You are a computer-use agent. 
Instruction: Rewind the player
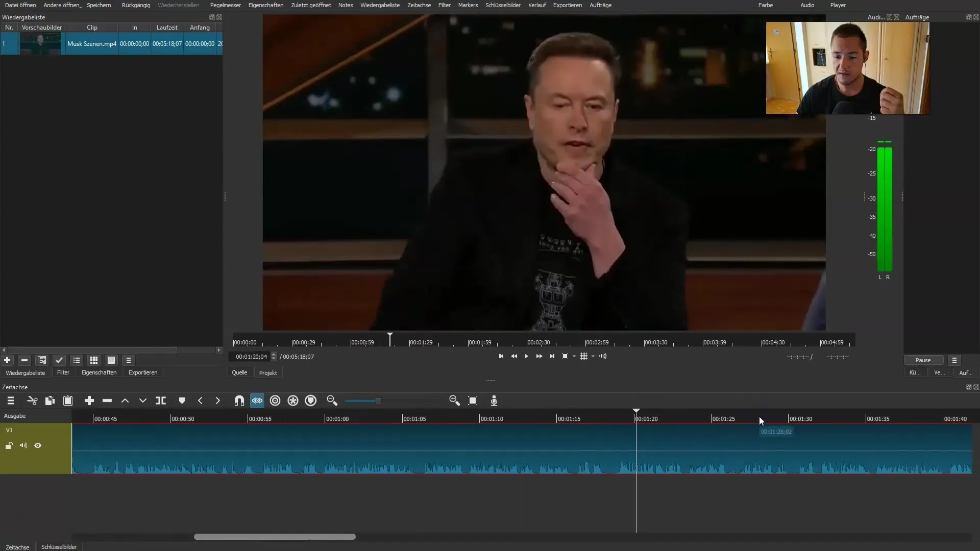pyautogui.click(x=514, y=357)
